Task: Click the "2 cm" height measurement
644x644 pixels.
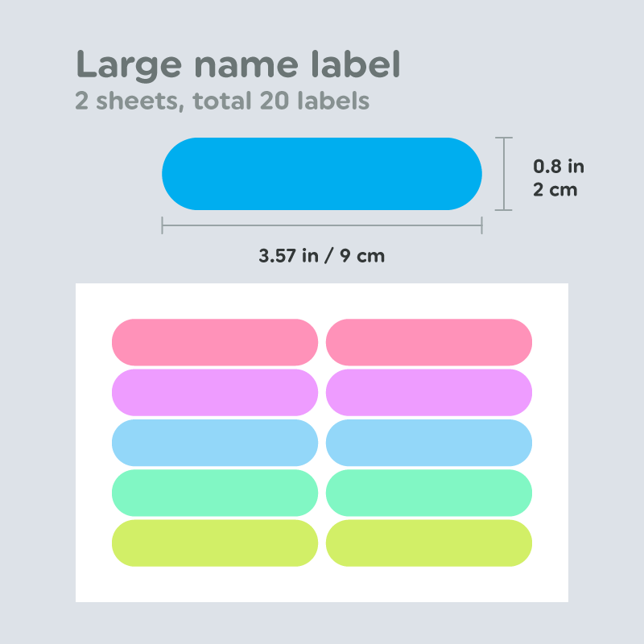Action: coord(555,190)
